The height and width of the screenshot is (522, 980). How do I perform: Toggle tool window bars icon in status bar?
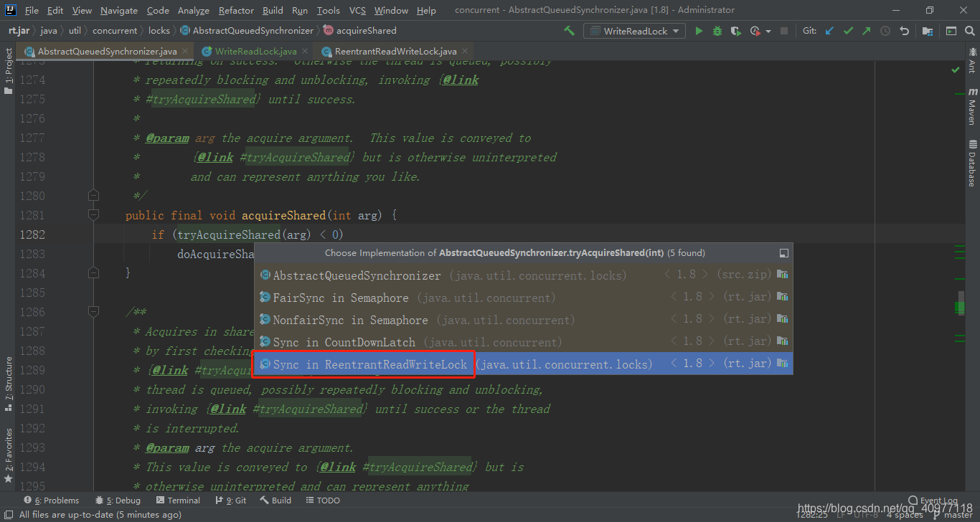point(7,515)
